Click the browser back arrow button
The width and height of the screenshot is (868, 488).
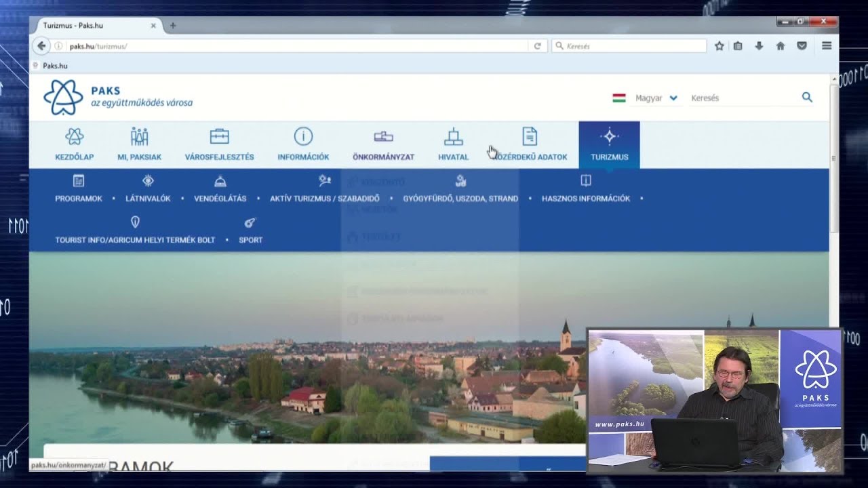[42, 46]
